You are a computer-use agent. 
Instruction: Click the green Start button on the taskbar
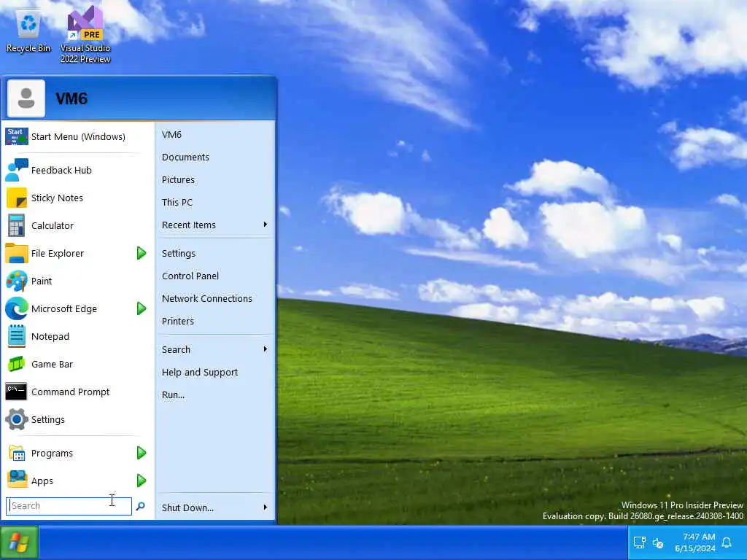19,542
